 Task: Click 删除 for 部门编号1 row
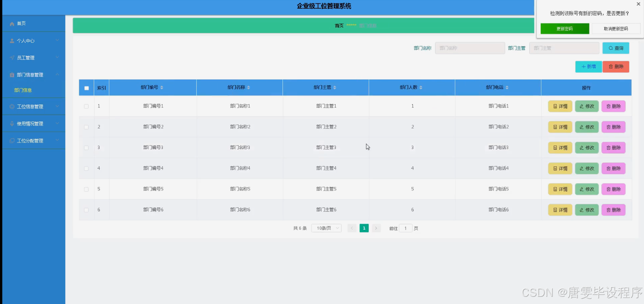pyautogui.click(x=613, y=106)
